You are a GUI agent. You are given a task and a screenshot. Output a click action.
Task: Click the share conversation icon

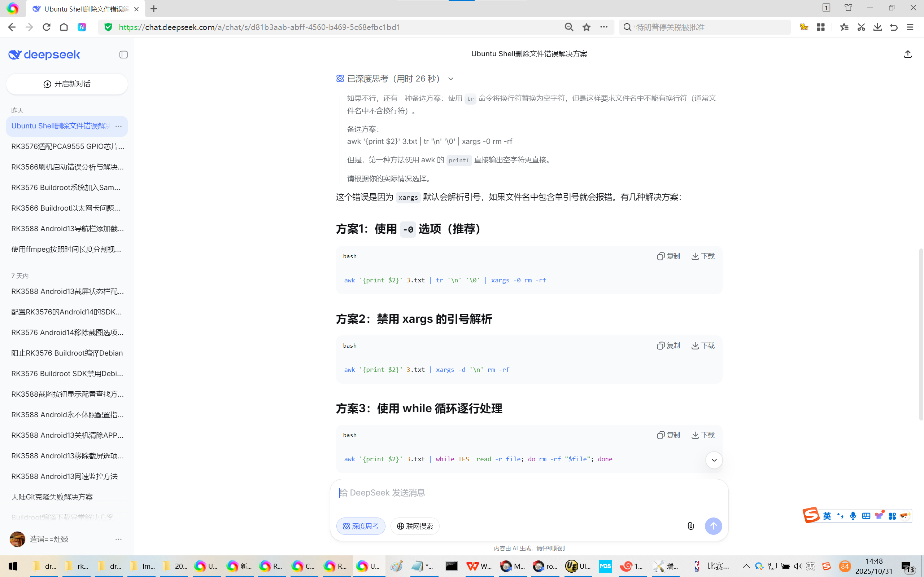coord(908,54)
